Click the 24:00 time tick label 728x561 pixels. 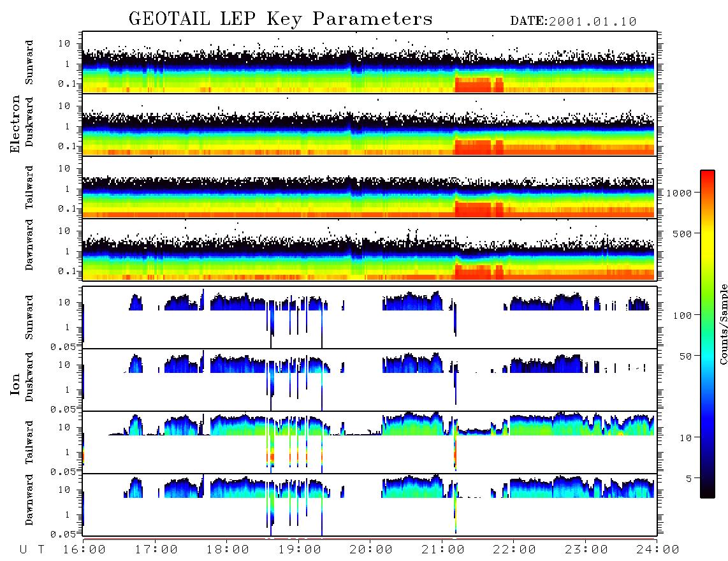click(x=658, y=550)
